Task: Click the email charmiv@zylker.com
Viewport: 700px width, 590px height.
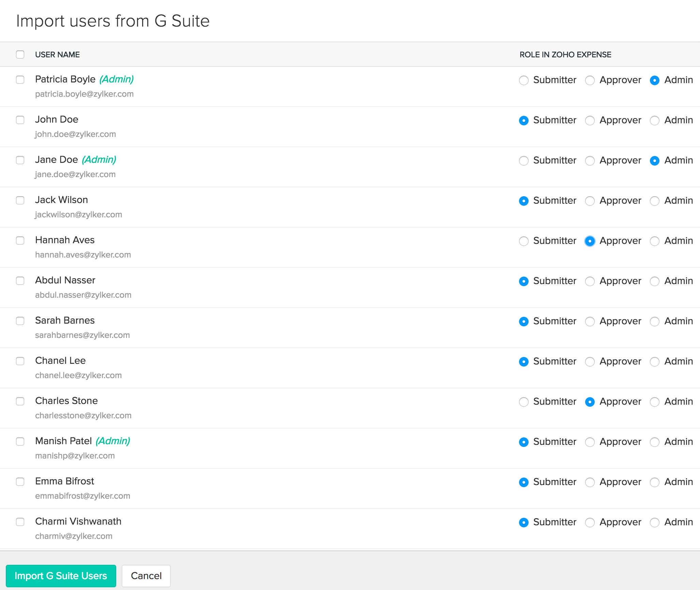Action: click(x=74, y=536)
